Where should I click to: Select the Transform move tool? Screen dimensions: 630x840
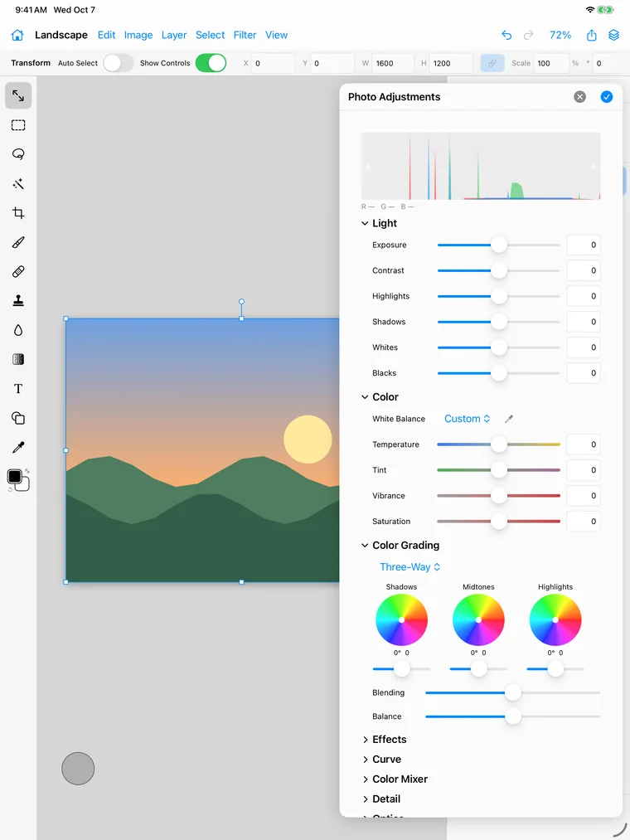[18, 96]
